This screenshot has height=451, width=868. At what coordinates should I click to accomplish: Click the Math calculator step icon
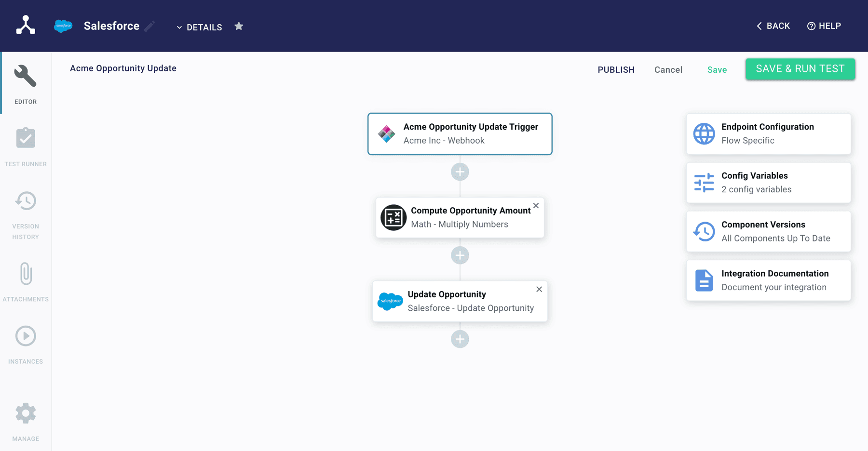tap(393, 217)
